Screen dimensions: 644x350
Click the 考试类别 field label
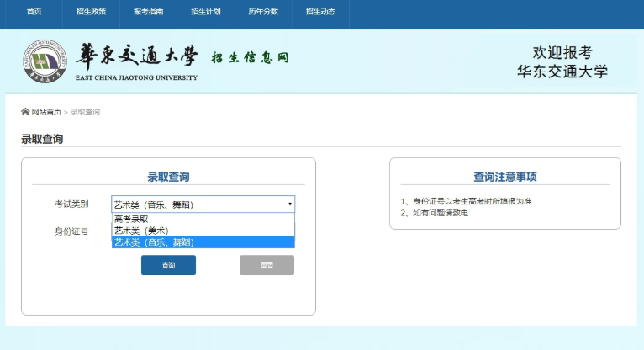tap(71, 204)
